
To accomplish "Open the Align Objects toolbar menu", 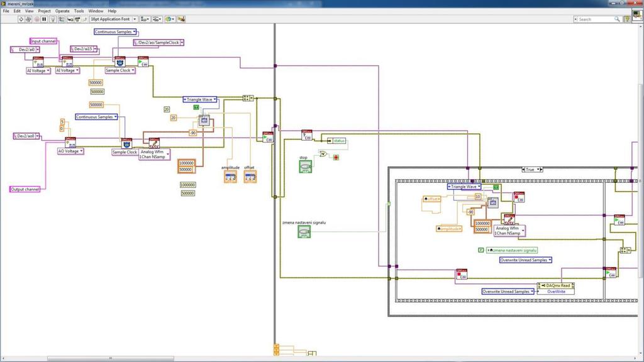I will (x=145, y=19).
